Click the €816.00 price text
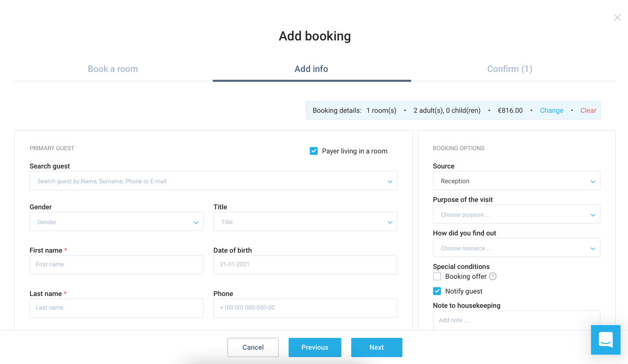 (510, 110)
